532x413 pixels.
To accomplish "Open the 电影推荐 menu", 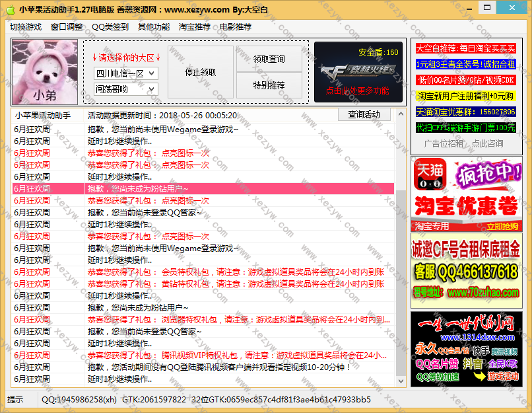I will [236, 27].
